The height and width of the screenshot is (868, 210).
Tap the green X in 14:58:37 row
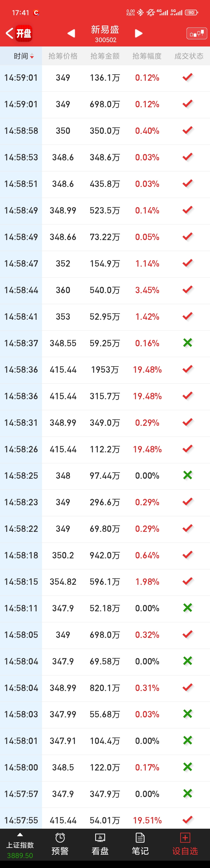(187, 343)
